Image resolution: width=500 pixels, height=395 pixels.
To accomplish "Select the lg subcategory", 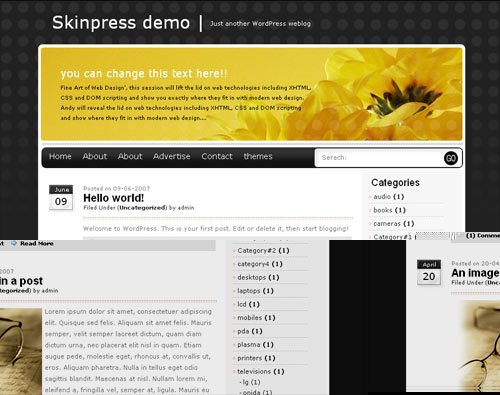I will 246,382.
